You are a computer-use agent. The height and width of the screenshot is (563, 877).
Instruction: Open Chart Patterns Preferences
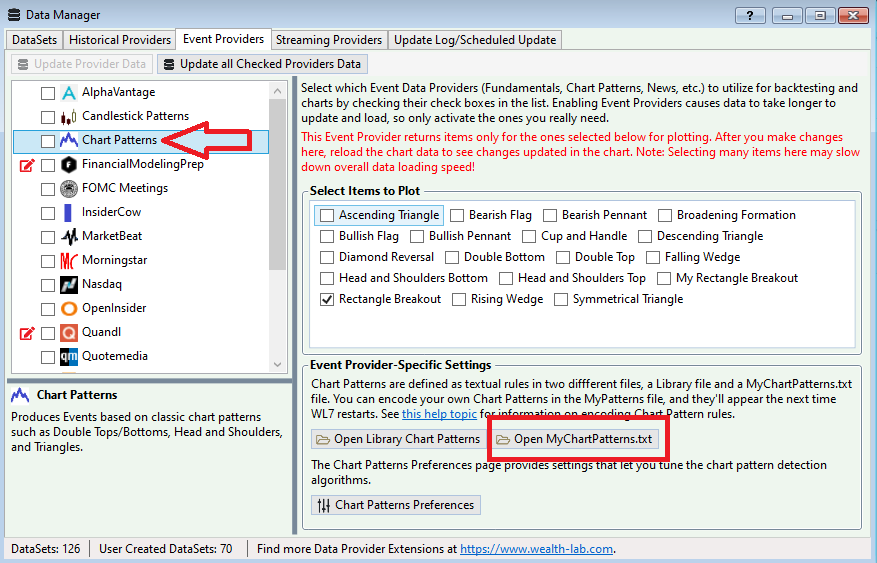396,505
